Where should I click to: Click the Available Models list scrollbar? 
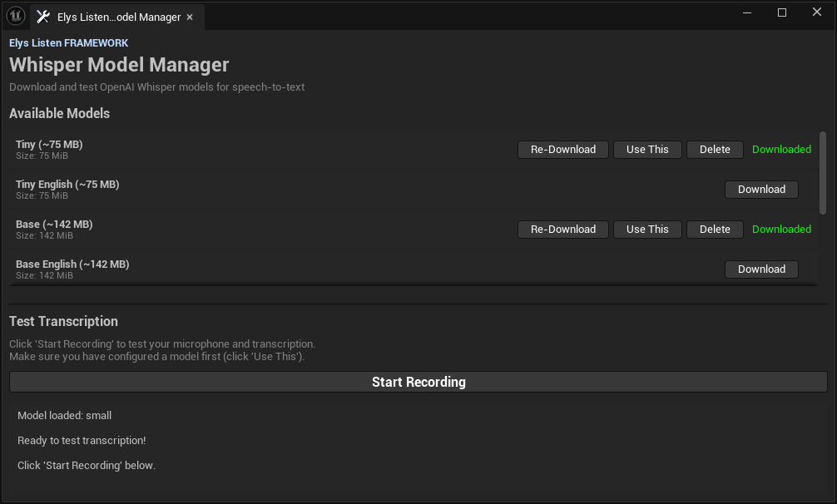pyautogui.click(x=823, y=173)
